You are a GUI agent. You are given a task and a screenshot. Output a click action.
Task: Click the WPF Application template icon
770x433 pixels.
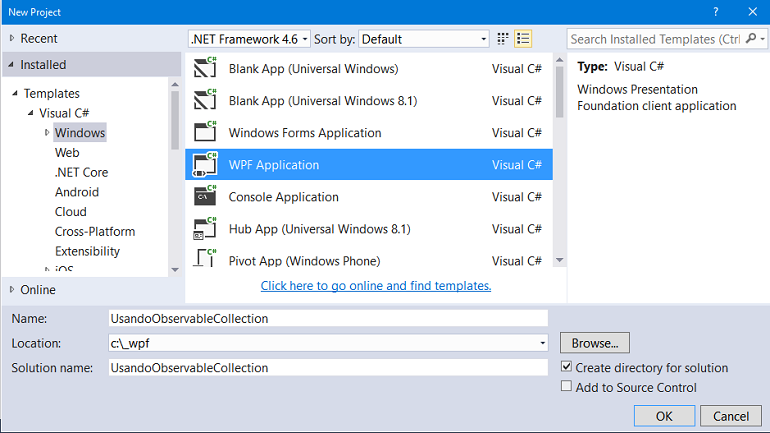pyautogui.click(x=205, y=164)
